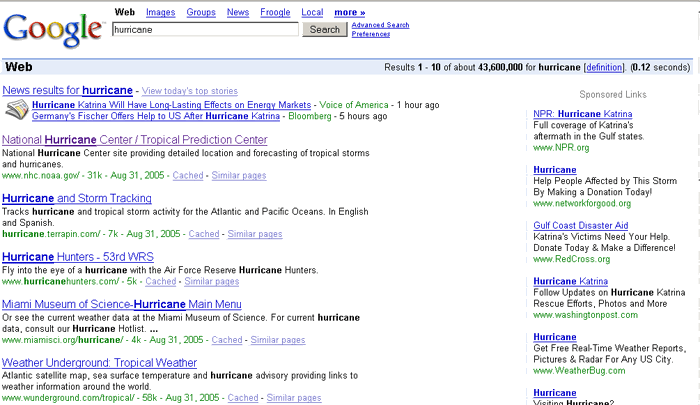The image size is (700, 405).
Task: Show similar pages for nhc.noaa.gov
Action: pyautogui.click(x=239, y=175)
